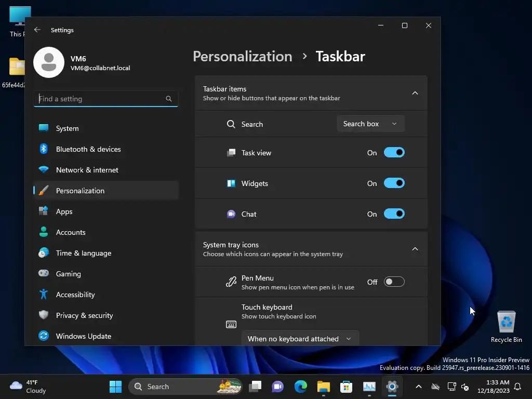Viewport: 532px width, 399px height.
Task: Open Bluetooth & devices category
Action: pyautogui.click(x=106, y=149)
